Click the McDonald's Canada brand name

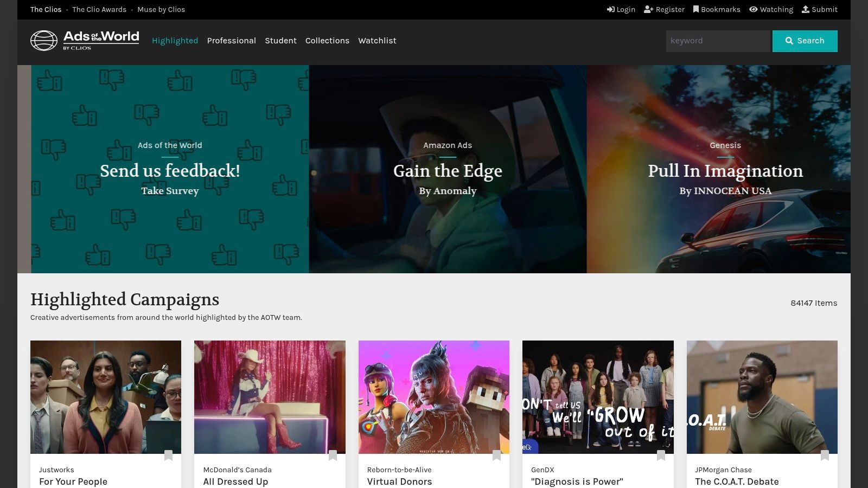tap(238, 470)
